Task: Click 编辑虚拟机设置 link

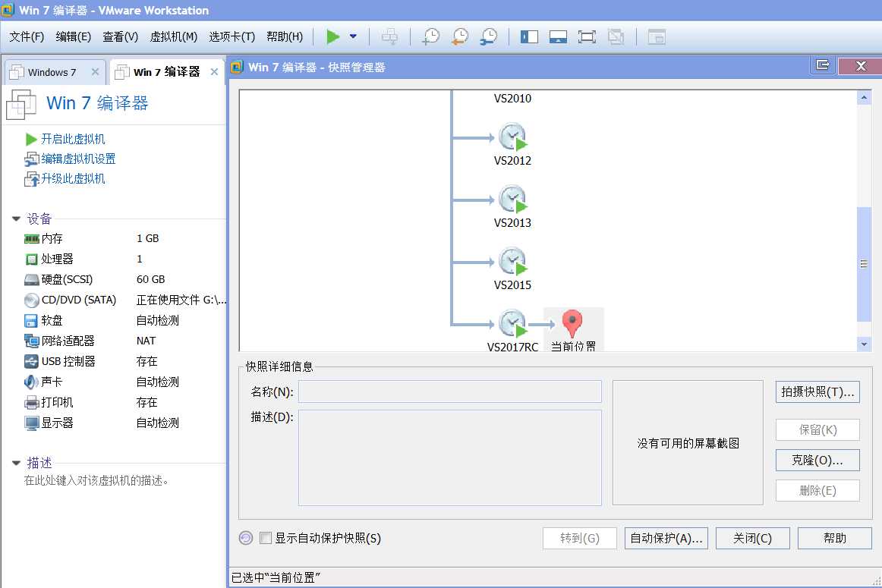Action: [x=78, y=159]
